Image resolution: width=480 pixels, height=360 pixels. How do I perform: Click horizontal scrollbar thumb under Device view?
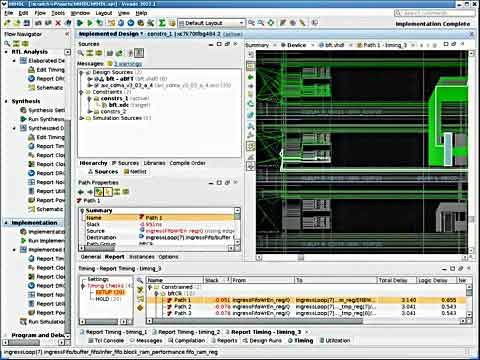pyautogui.click(x=301, y=257)
